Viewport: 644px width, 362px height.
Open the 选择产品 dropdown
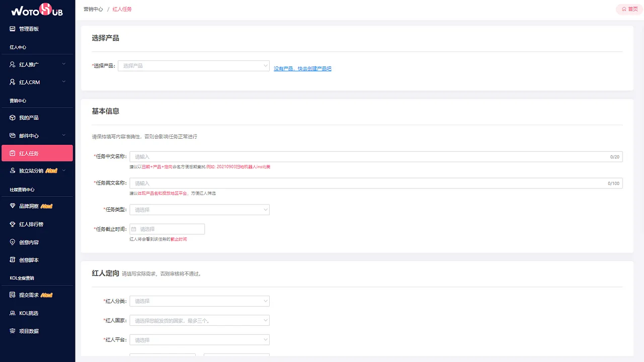tap(194, 65)
